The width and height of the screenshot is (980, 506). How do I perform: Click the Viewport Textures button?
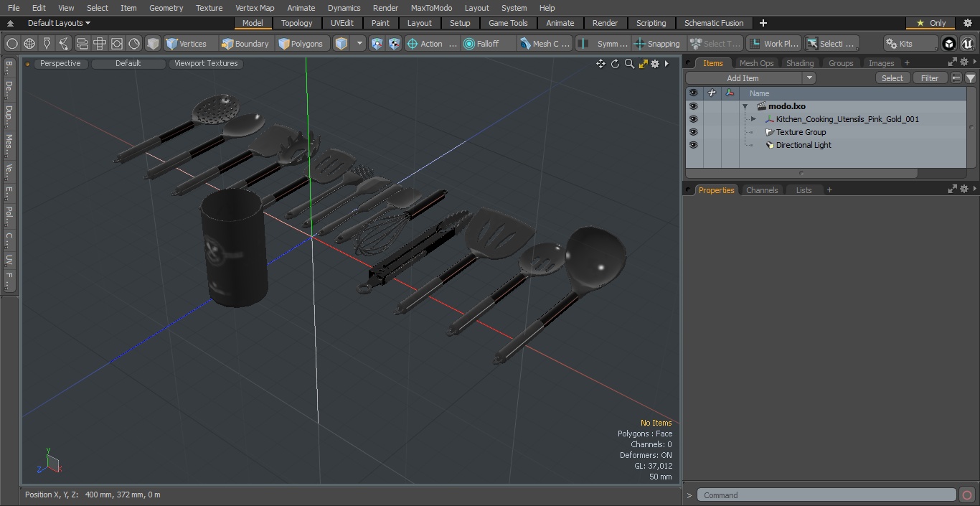click(x=206, y=64)
